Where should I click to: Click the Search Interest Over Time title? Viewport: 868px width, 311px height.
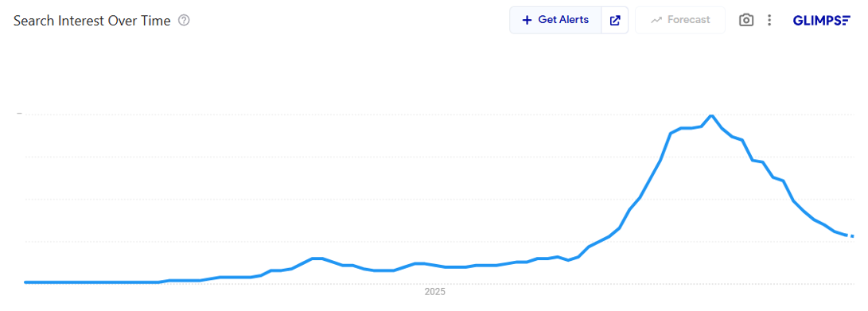pos(92,21)
